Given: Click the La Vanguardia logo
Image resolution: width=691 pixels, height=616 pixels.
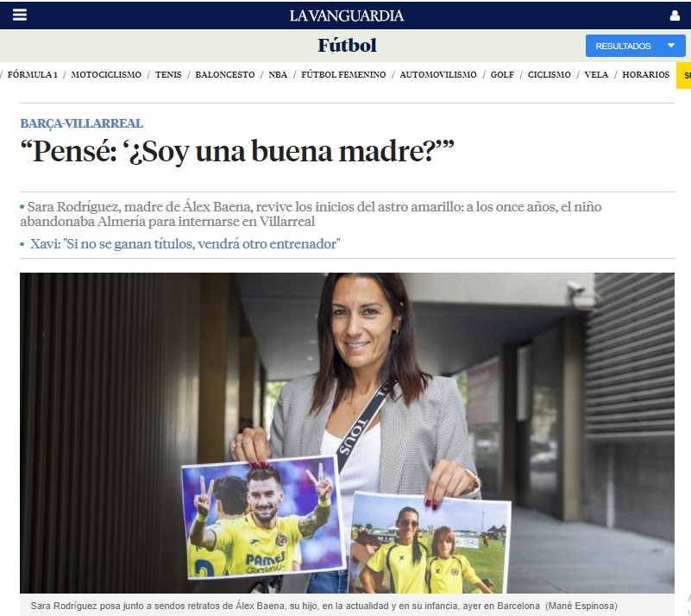Looking at the screenshot, I should tap(347, 16).
